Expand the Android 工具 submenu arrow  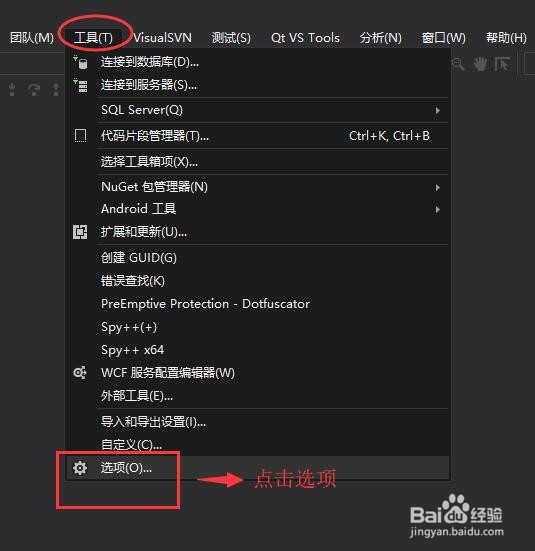click(438, 210)
